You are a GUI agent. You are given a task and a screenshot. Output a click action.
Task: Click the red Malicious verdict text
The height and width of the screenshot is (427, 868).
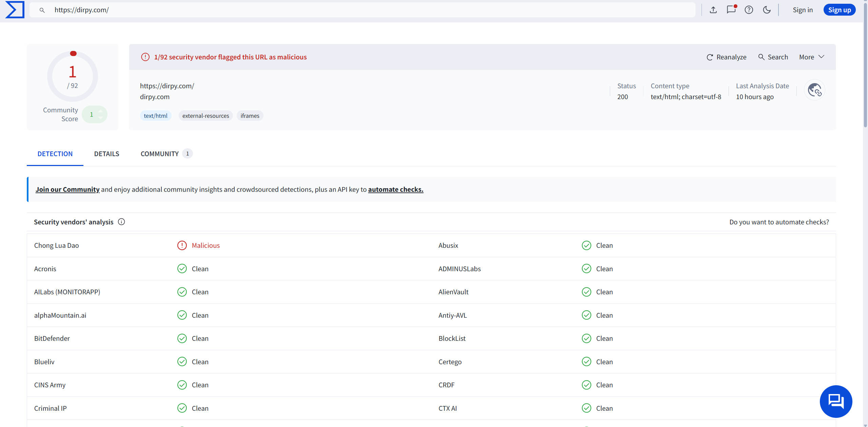(x=206, y=245)
